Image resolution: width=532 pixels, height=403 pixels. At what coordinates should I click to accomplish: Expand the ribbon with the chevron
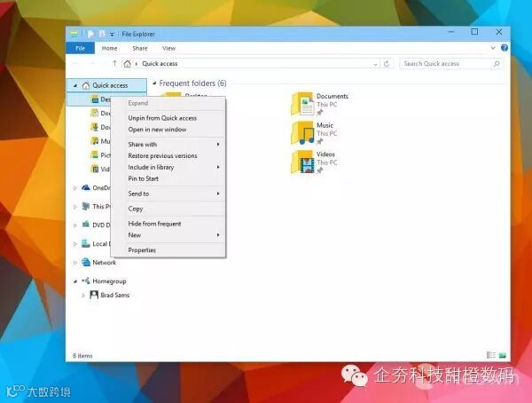tap(493, 48)
